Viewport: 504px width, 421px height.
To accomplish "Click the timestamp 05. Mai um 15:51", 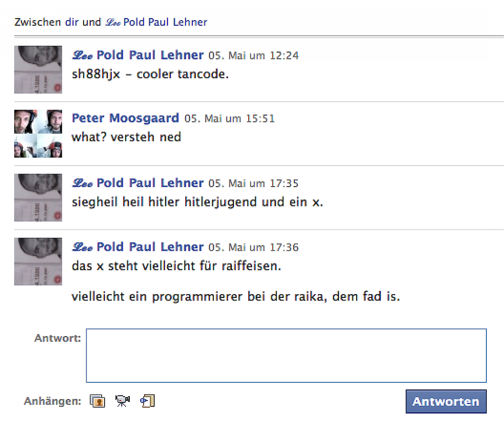I will (x=230, y=119).
